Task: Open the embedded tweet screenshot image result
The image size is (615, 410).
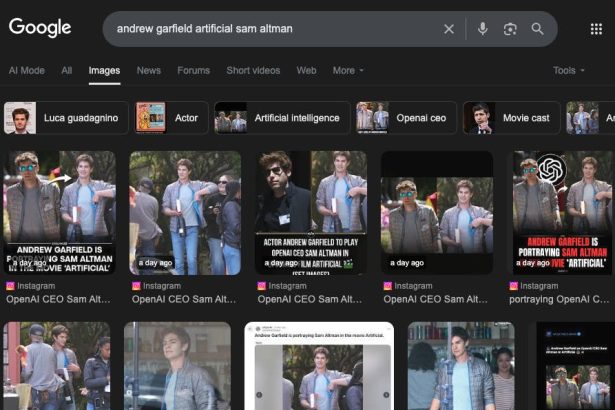Action: (x=319, y=366)
